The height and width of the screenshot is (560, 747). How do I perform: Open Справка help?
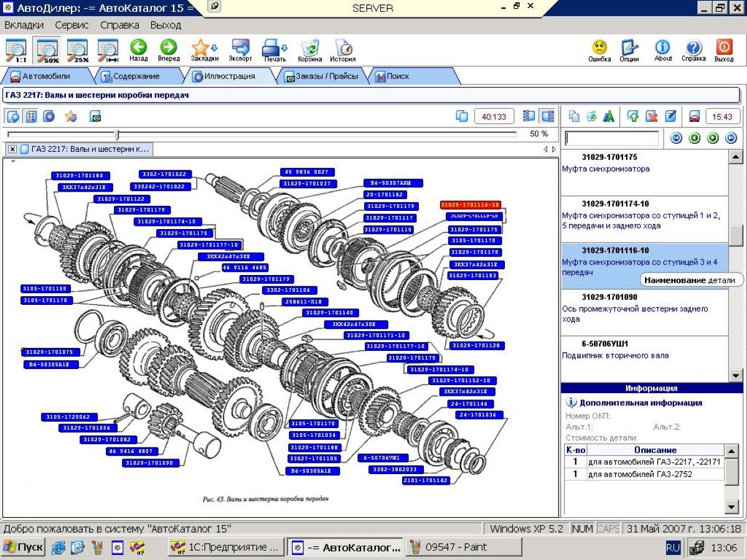[x=693, y=50]
